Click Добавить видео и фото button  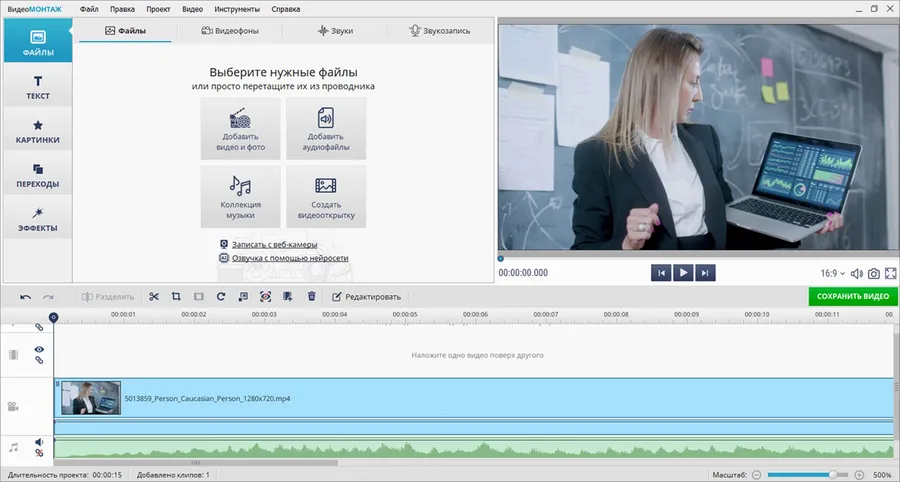click(240, 129)
